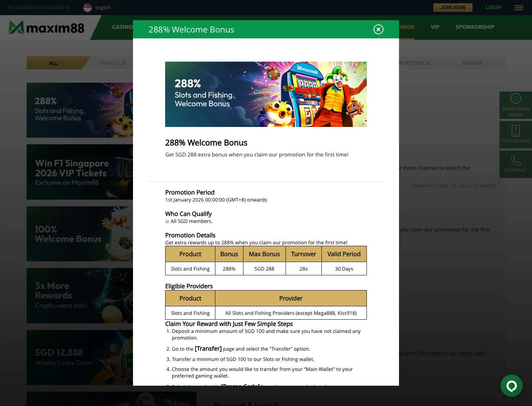
Task: Click the maxim88 logo
Action: click(x=47, y=28)
